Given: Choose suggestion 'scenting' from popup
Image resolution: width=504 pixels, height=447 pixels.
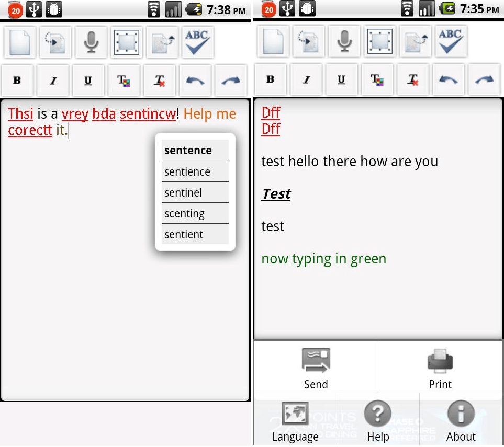Looking at the screenshot, I should [195, 213].
